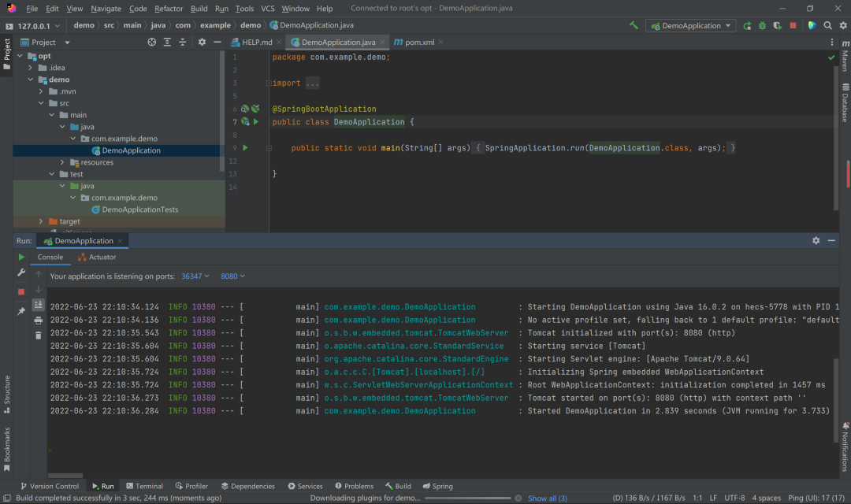Click the UTF-8 encoding status indicator
This screenshot has width=851, height=504.
pyautogui.click(x=734, y=498)
